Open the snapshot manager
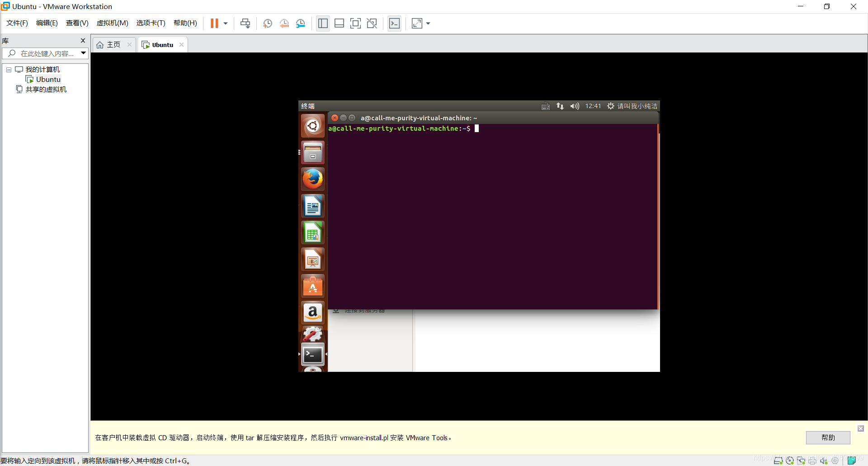This screenshot has width=868, height=466. pos(301,23)
